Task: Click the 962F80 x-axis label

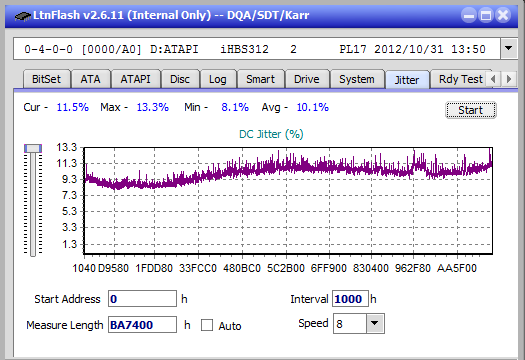Action: coord(413,268)
